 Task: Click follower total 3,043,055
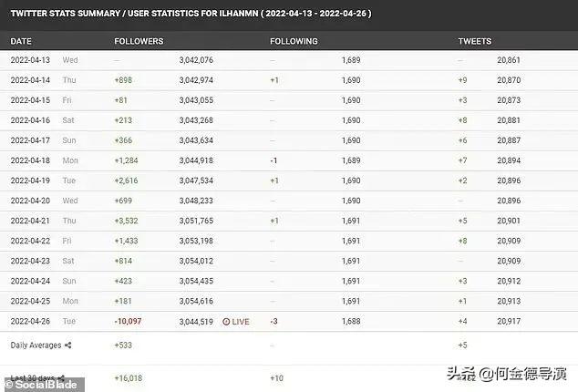coord(196,100)
